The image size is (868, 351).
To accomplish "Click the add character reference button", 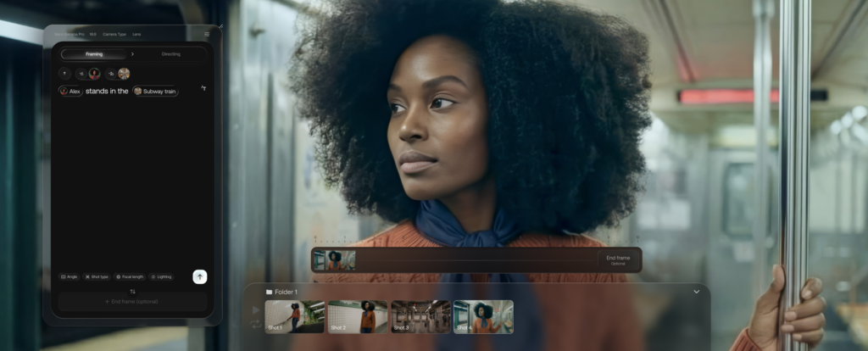I will coord(81,74).
